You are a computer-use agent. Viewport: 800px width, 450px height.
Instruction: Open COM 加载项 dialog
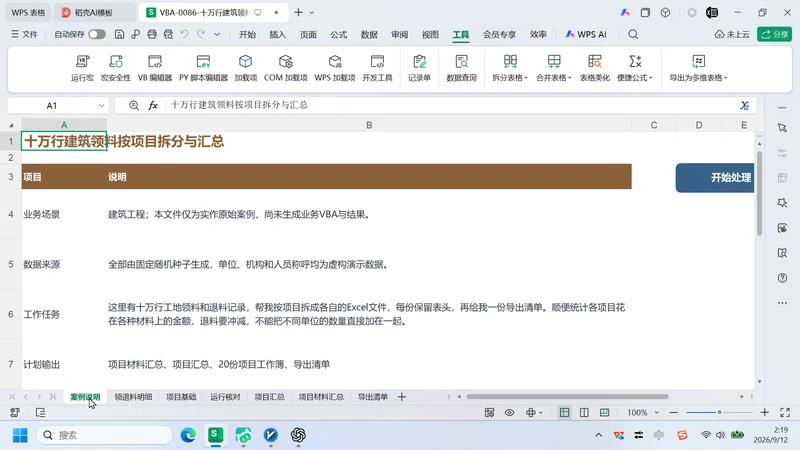pos(285,68)
